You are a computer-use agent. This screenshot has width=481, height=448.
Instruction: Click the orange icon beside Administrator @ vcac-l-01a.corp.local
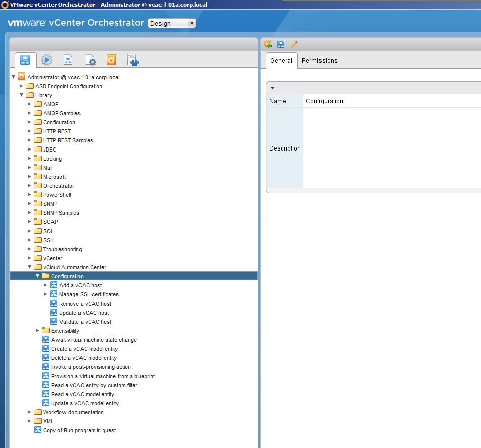click(22, 77)
